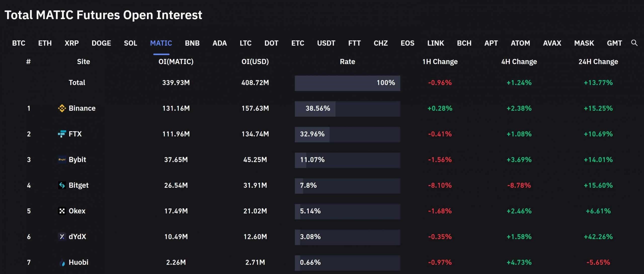Select the active MATIC tab
The width and height of the screenshot is (644, 274).
[x=161, y=43]
